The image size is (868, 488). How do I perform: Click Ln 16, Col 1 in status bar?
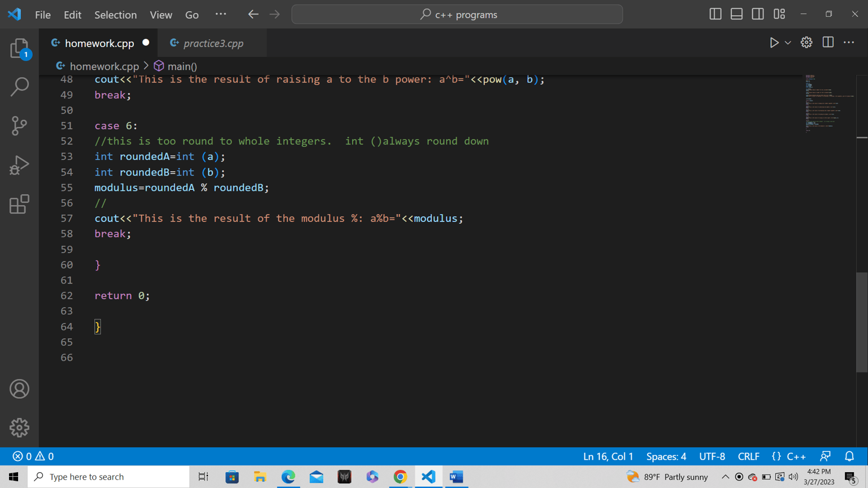coord(608,456)
